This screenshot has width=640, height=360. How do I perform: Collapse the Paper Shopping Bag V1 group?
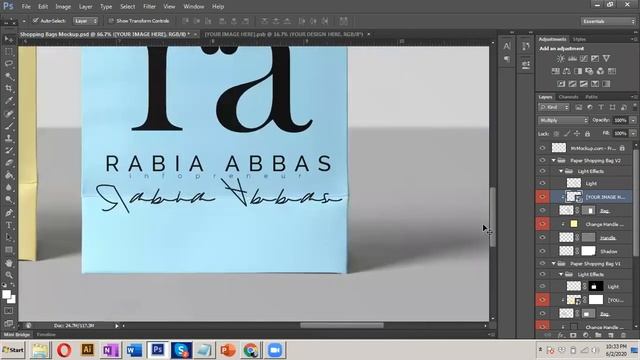click(x=553, y=264)
